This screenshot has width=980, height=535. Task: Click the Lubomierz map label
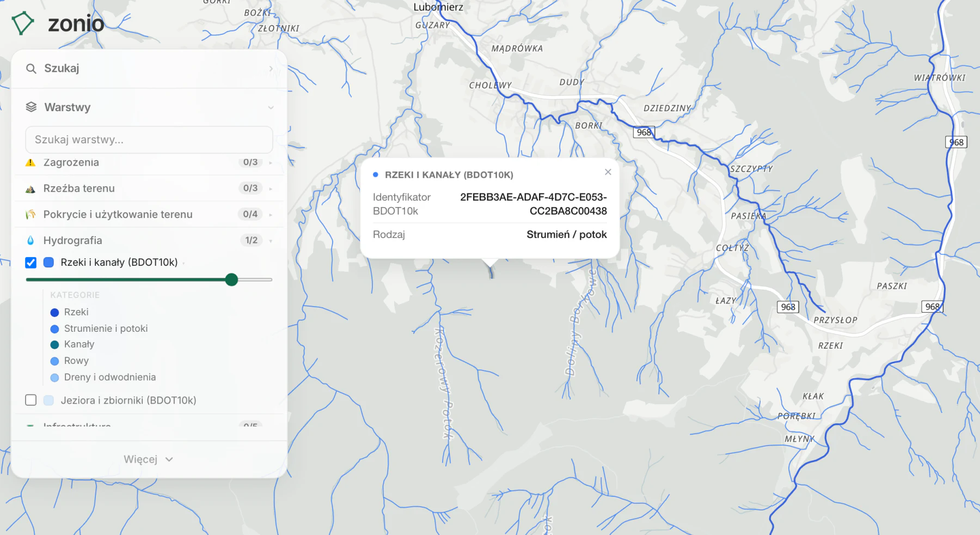(438, 7)
